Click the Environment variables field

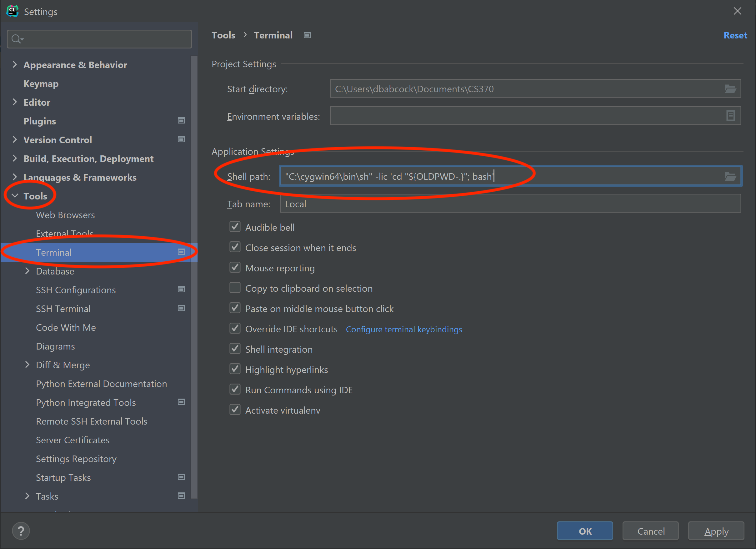pyautogui.click(x=536, y=116)
